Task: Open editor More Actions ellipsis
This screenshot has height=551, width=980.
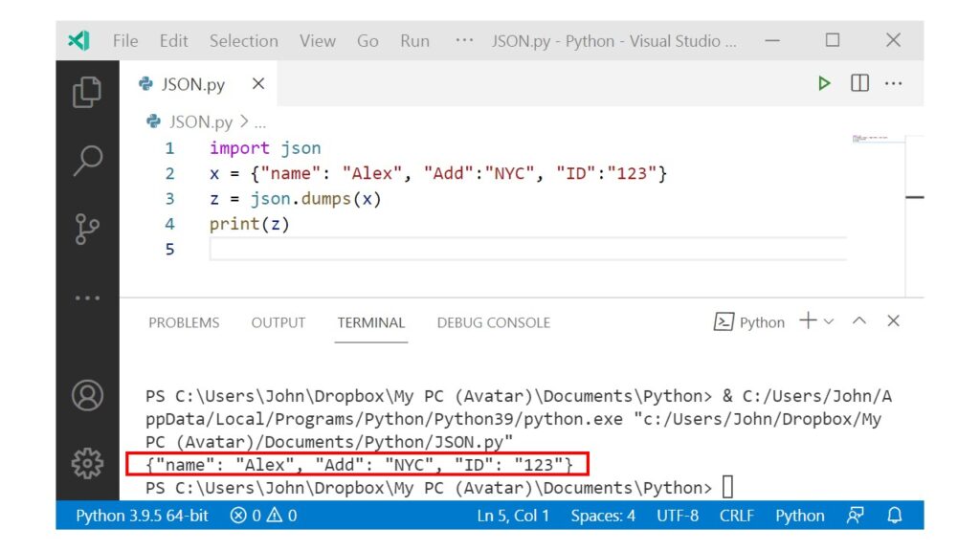Action: (x=893, y=83)
